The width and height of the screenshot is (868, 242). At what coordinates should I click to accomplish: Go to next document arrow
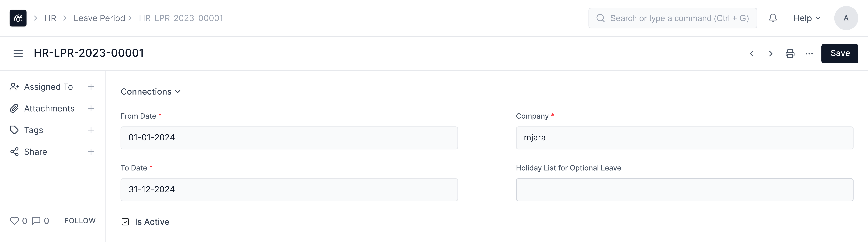point(770,54)
